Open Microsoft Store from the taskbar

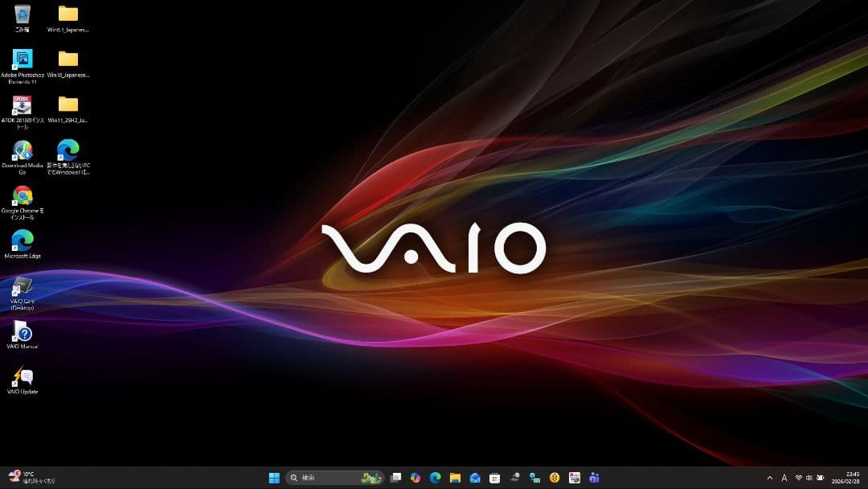click(x=495, y=478)
